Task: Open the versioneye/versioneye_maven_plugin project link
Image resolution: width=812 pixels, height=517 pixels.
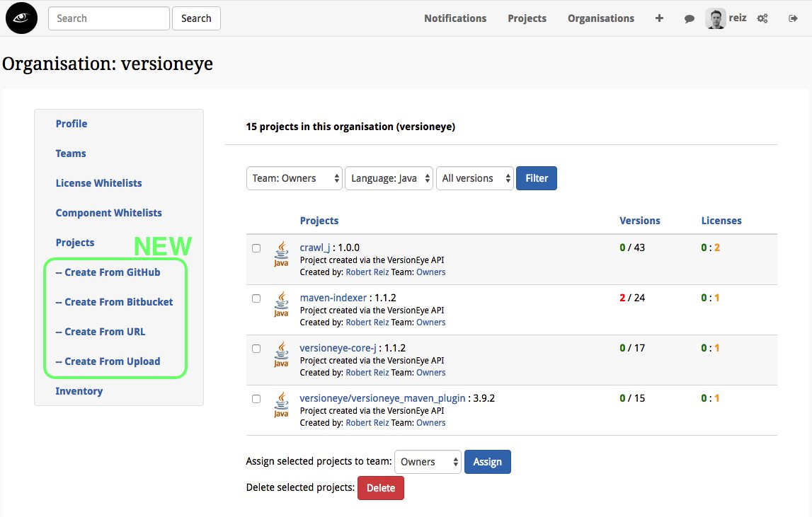Action: coord(383,398)
